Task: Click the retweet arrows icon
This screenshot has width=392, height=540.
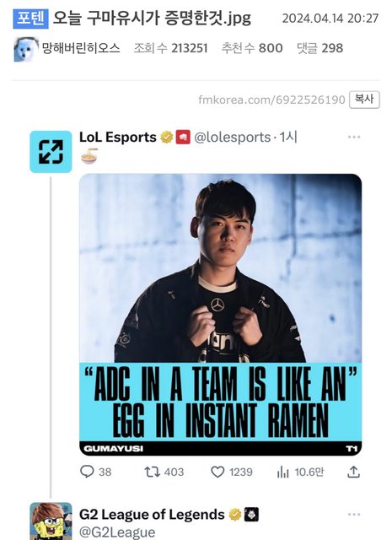Action: 152,472
